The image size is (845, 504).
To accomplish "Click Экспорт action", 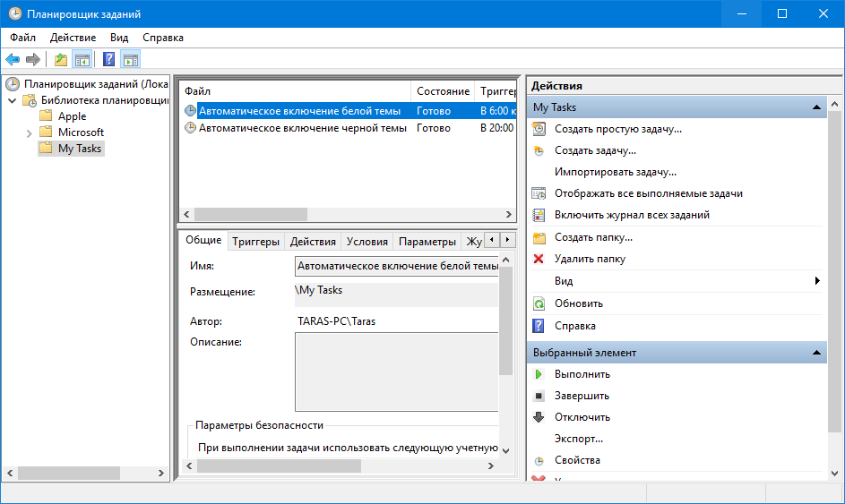I will [x=579, y=439].
